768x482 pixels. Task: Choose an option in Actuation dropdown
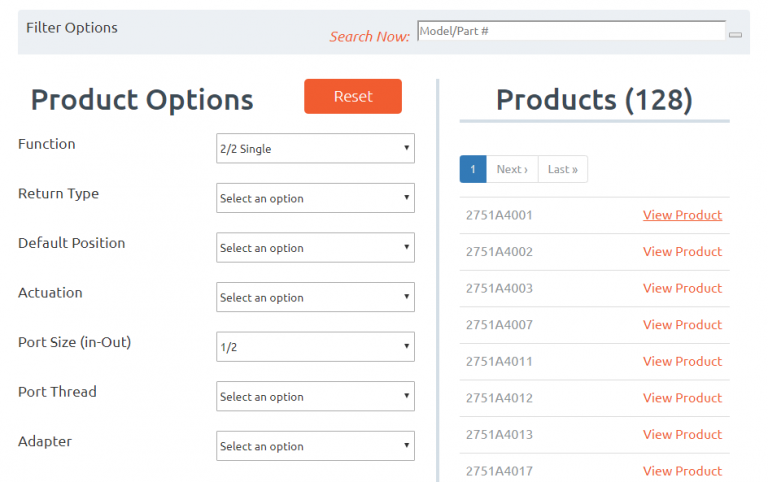pos(315,297)
